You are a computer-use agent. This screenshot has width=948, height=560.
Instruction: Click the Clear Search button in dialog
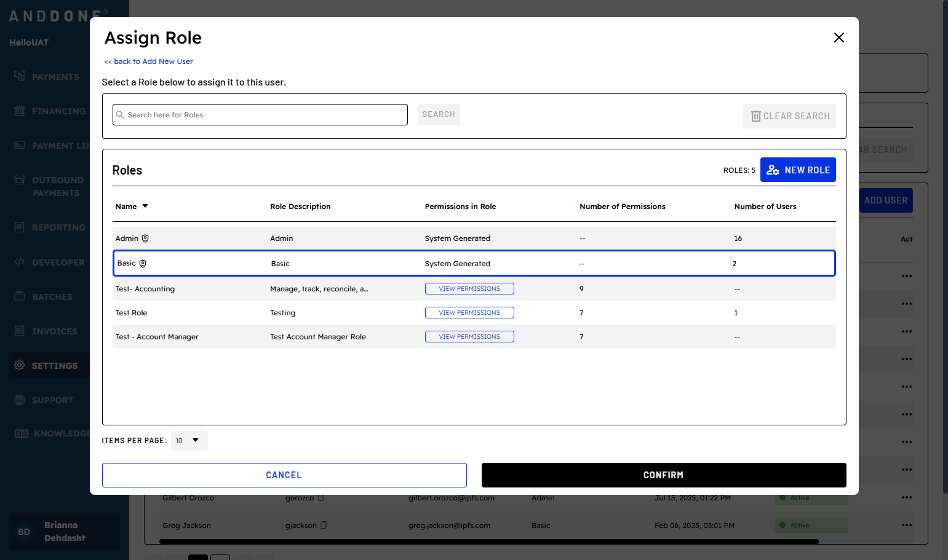tap(789, 116)
